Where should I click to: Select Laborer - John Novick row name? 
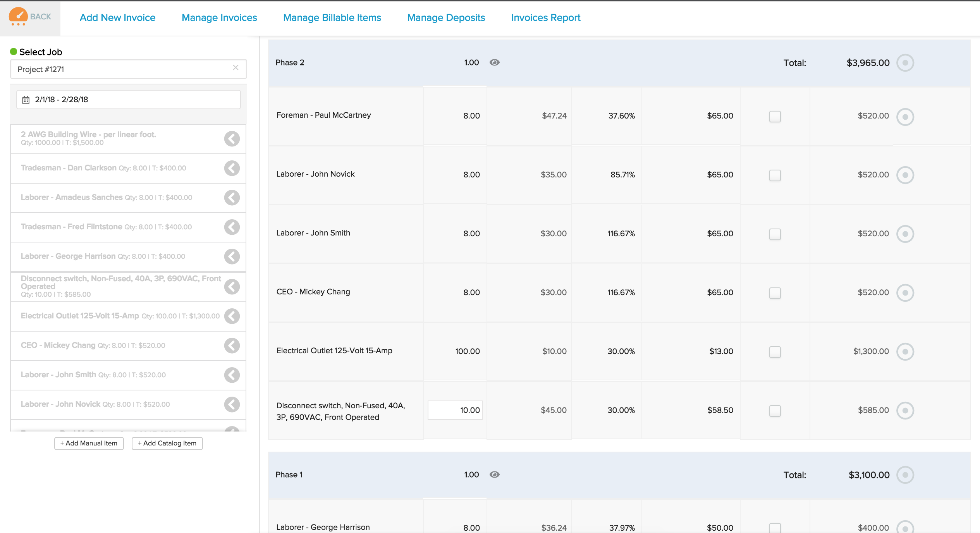[x=315, y=174]
